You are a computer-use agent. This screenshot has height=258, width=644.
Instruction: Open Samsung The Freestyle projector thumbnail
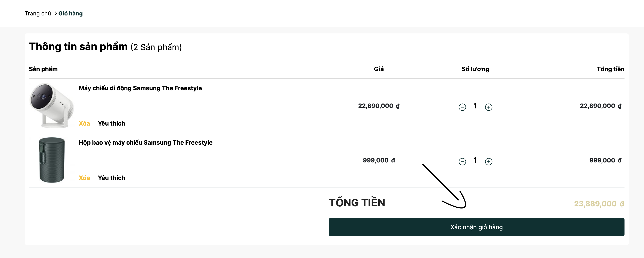point(52,106)
